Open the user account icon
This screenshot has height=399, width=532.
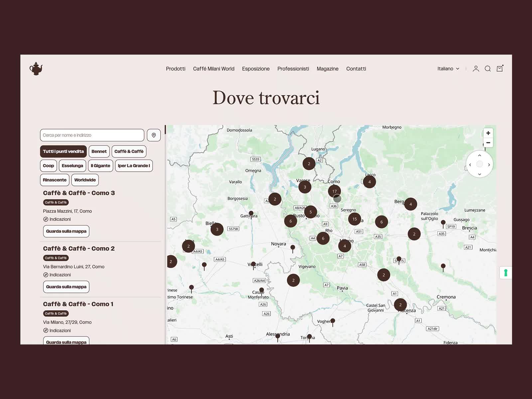coord(476,69)
